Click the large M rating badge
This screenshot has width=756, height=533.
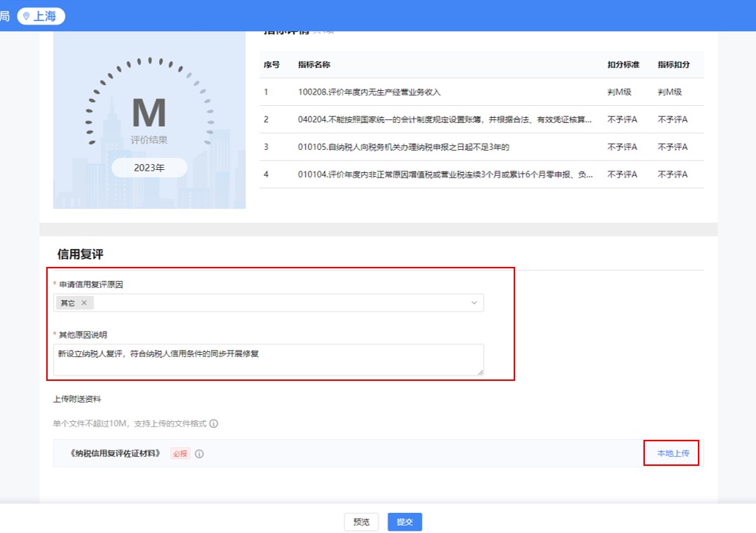(x=148, y=112)
